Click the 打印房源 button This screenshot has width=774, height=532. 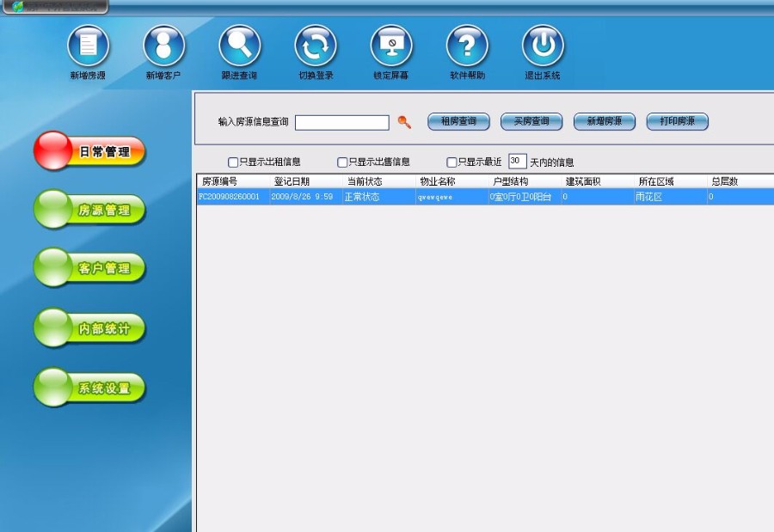[x=677, y=121]
